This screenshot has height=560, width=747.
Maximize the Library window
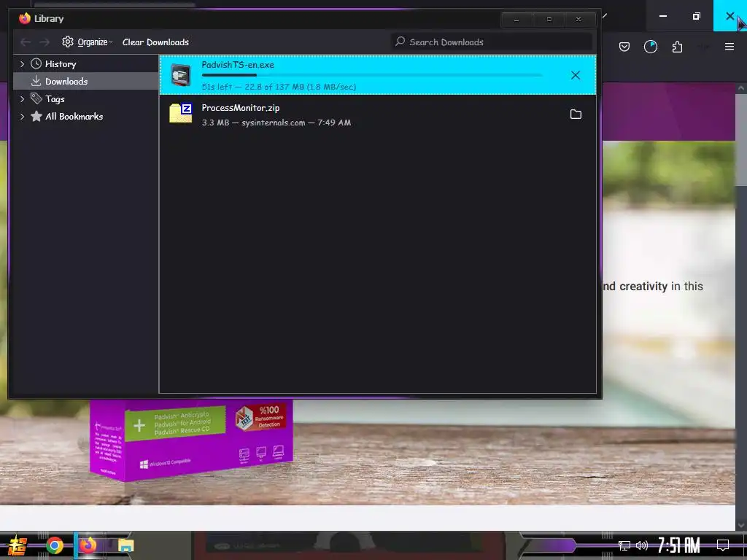coord(549,20)
